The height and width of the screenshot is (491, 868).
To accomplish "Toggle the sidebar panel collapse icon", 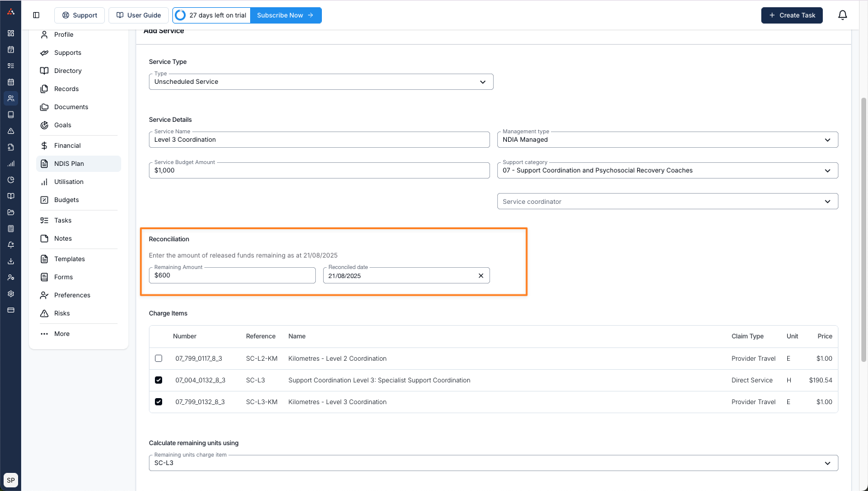I will click(x=36, y=15).
